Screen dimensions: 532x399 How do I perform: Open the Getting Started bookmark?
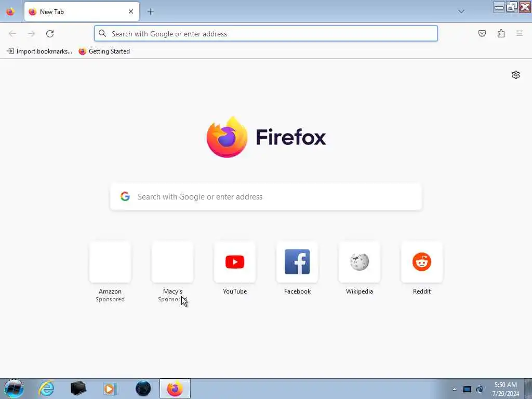click(x=104, y=51)
